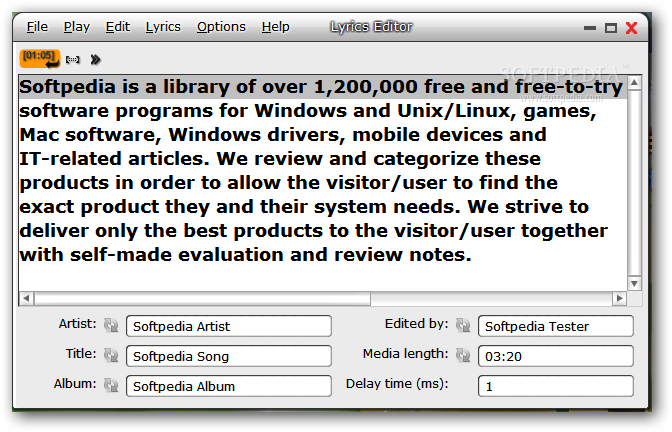This screenshot has width=672, height=432.
Task: Open the Edit menu
Action: click(x=118, y=27)
